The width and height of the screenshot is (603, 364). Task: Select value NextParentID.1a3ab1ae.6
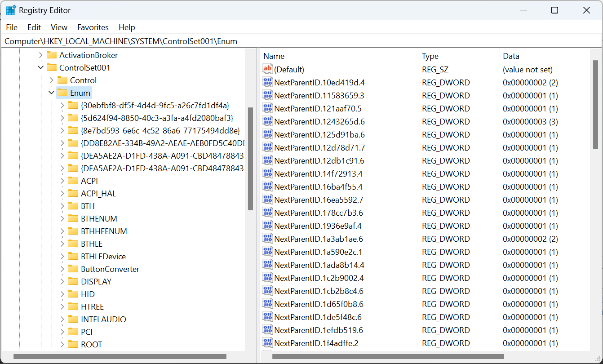tap(319, 239)
